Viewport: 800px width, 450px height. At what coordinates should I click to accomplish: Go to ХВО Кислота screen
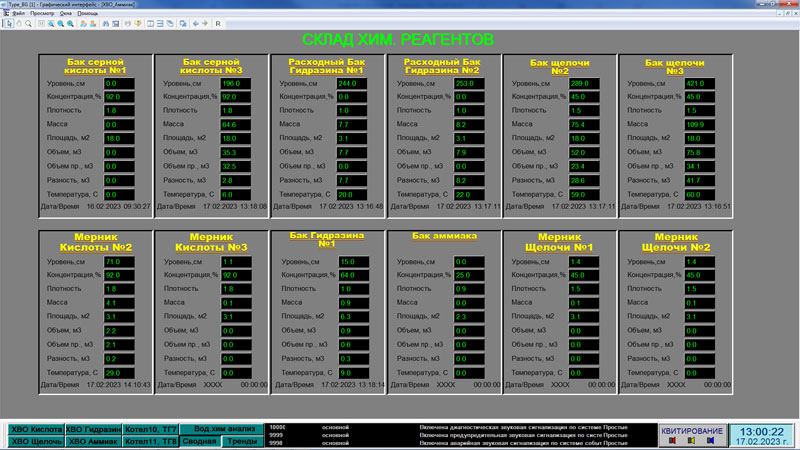coord(36,429)
